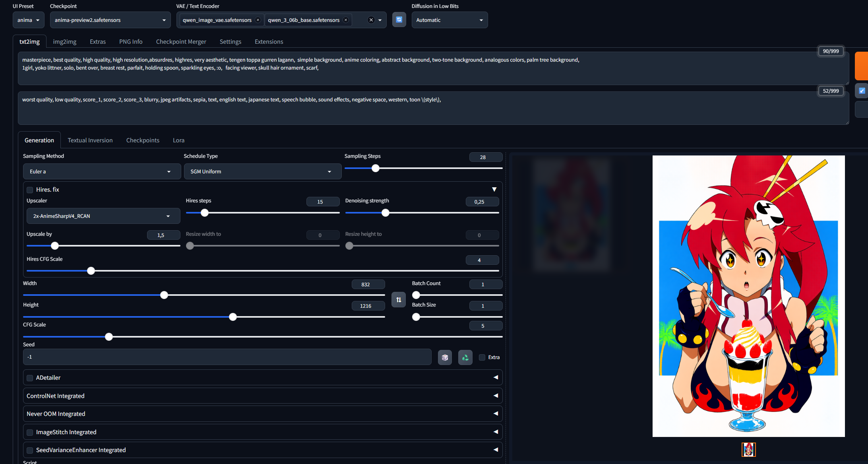Tick the Extra seed checkbox
This screenshot has width=868, height=464.
[x=482, y=357]
